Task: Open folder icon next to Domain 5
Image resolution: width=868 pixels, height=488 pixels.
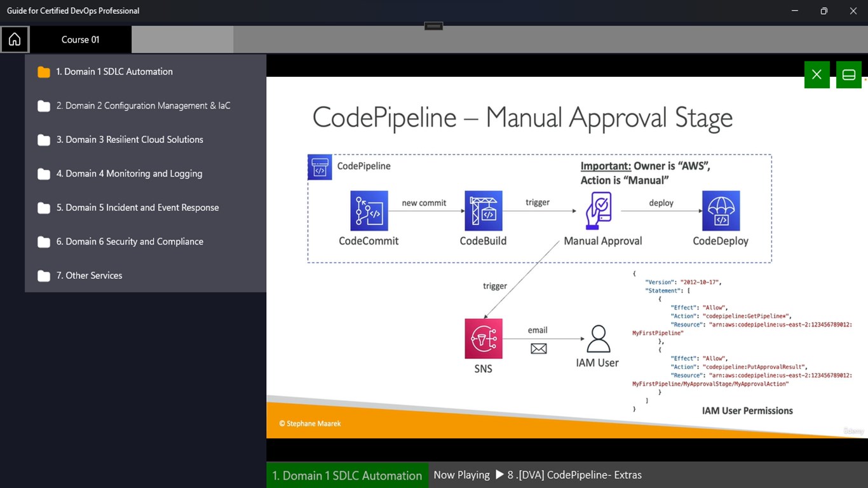Action: 44,208
